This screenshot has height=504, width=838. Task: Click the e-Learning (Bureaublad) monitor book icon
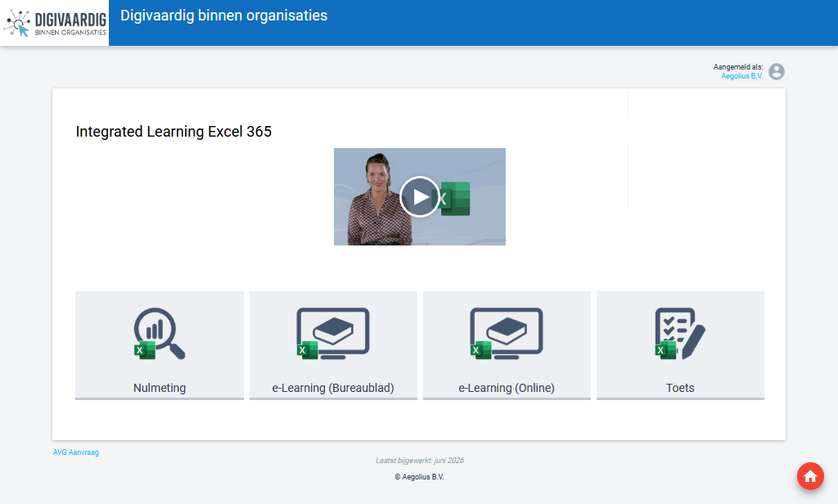[333, 334]
